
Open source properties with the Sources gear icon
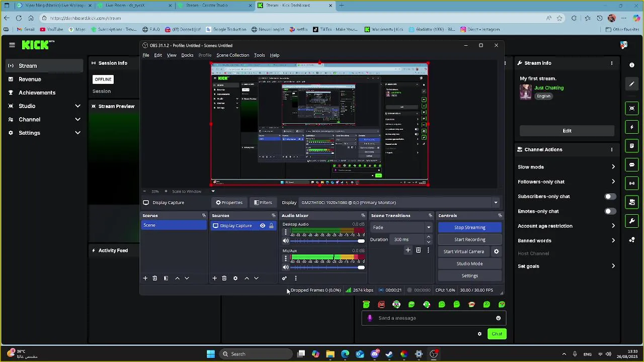235,278
